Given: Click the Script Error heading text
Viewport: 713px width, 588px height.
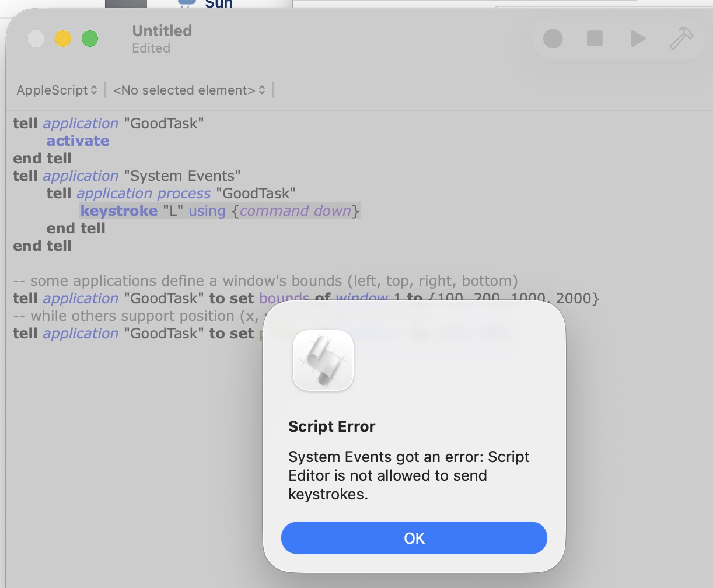Looking at the screenshot, I should pos(331,426).
